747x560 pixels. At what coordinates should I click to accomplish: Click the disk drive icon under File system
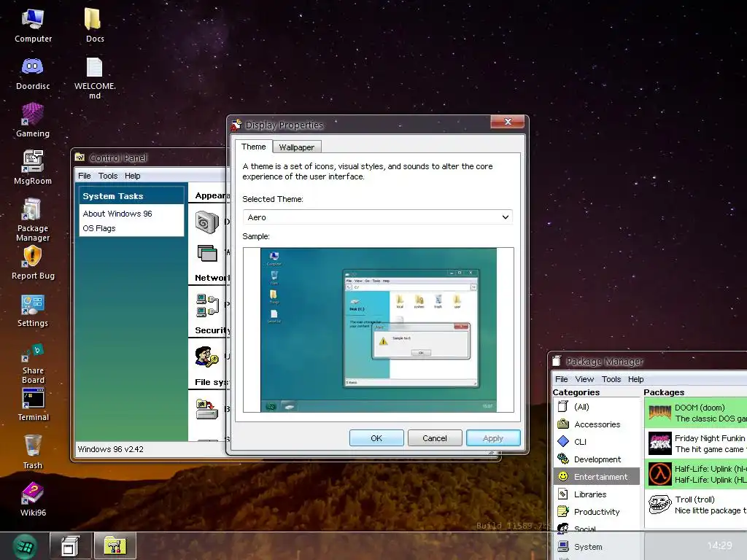pos(206,410)
